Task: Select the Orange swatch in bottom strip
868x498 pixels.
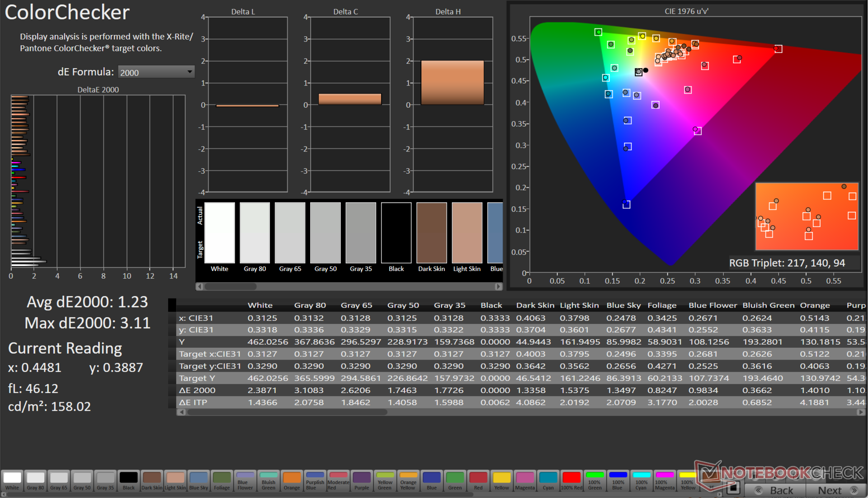Action: tap(292, 480)
